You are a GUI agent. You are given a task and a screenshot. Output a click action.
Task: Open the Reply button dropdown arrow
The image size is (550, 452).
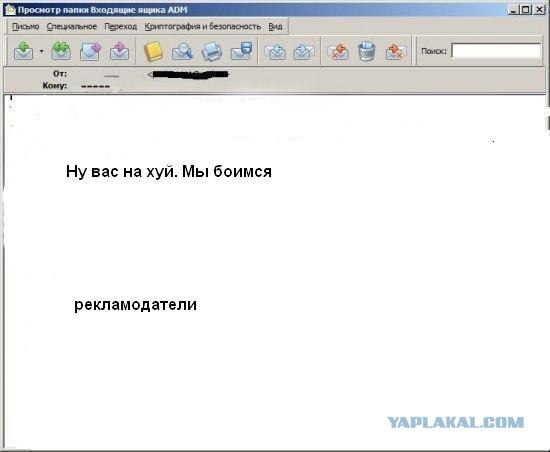[41, 51]
